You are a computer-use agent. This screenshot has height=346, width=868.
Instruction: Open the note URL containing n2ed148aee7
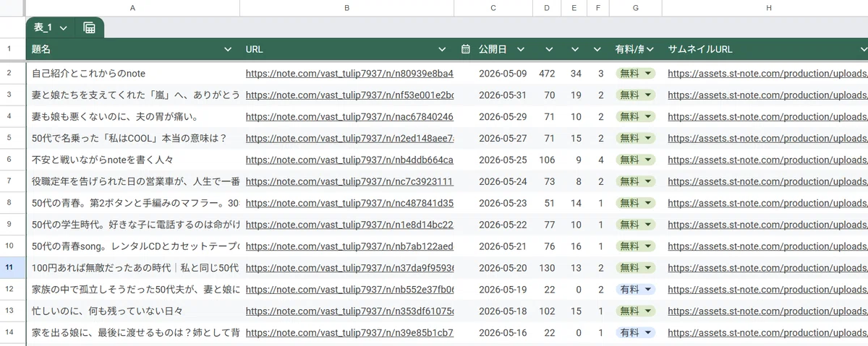point(349,139)
